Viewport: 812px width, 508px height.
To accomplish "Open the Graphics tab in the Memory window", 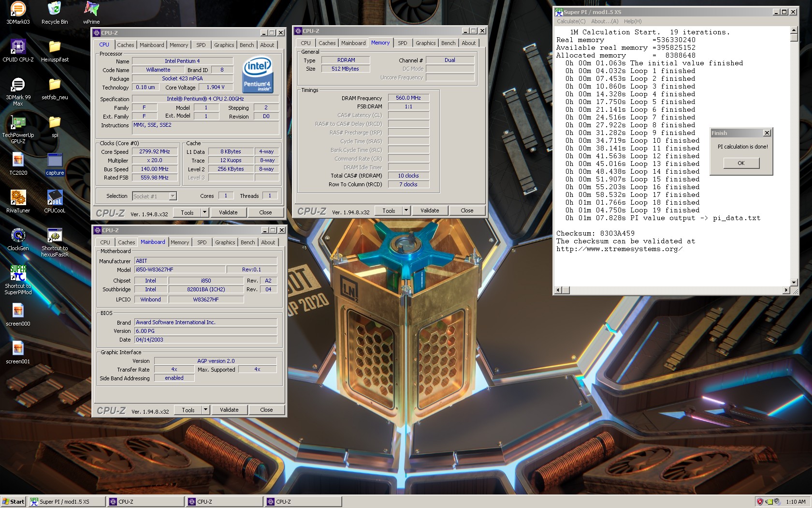I will pyautogui.click(x=425, y=43).
